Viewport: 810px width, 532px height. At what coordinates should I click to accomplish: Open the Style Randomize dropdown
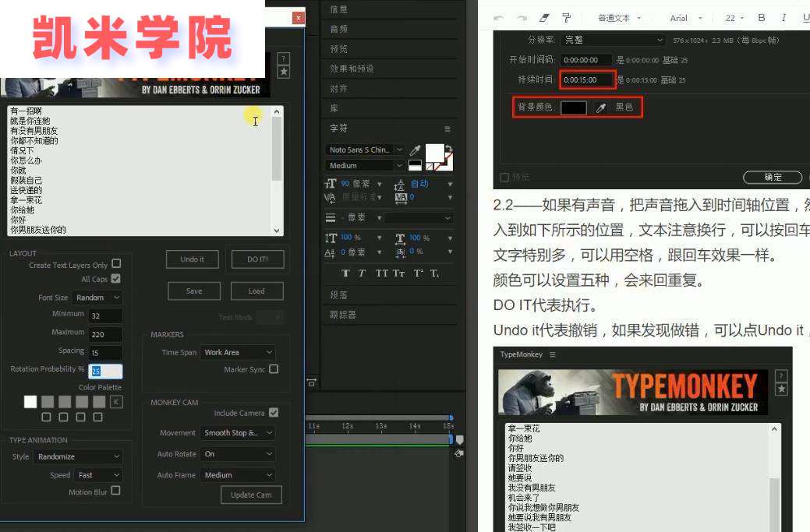click(x=78, y=456)
